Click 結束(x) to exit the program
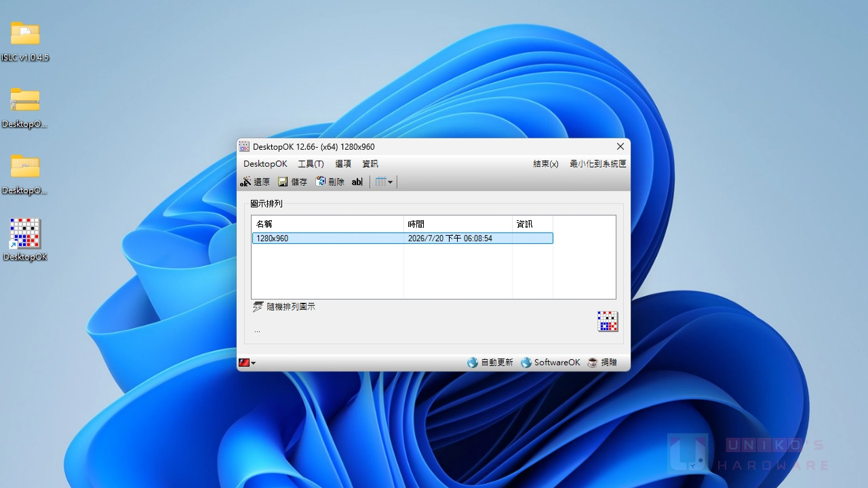The width and height of the screenshot is (868, 488). [546, 164]
